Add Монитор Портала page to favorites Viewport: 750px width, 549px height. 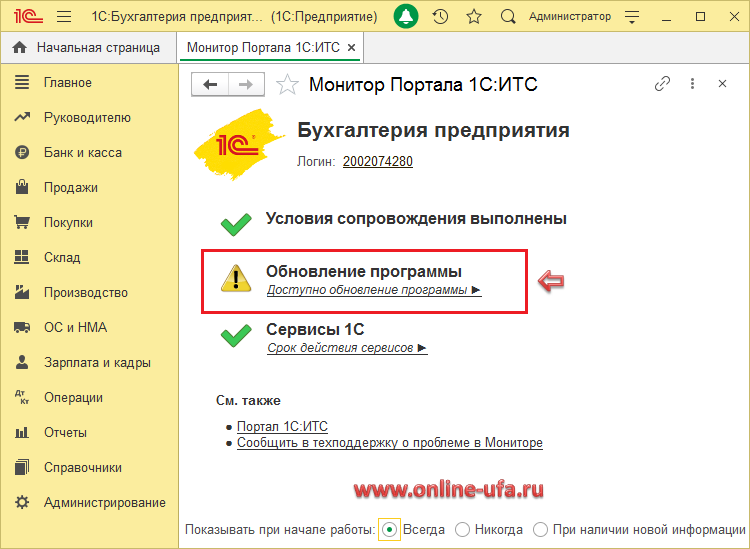[x=287, y=85]
